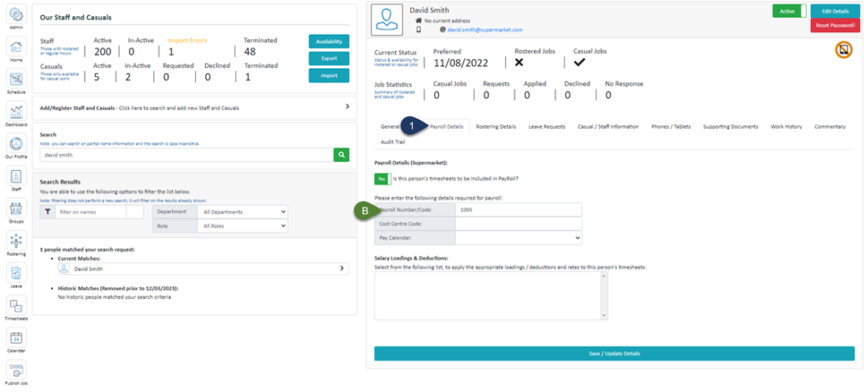The width and height of the screenshot is (868, 392).
Task: Click the Save / Update Details button
Action: click(615, 353)
